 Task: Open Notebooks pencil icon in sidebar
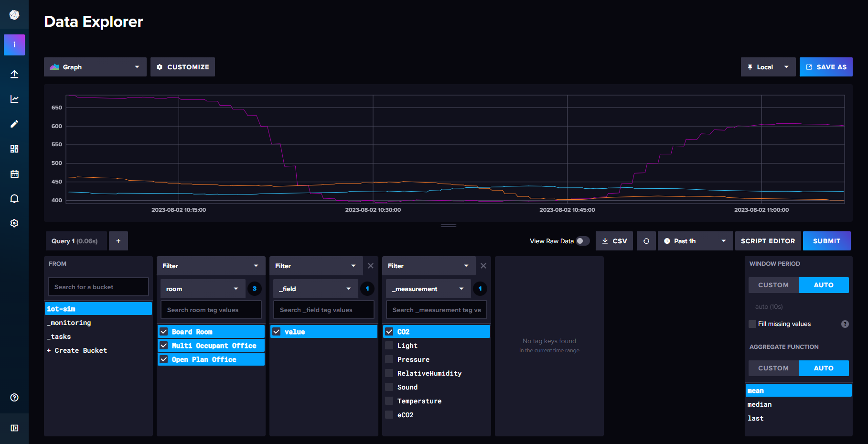pyautogui.click(x=14, y=124)
